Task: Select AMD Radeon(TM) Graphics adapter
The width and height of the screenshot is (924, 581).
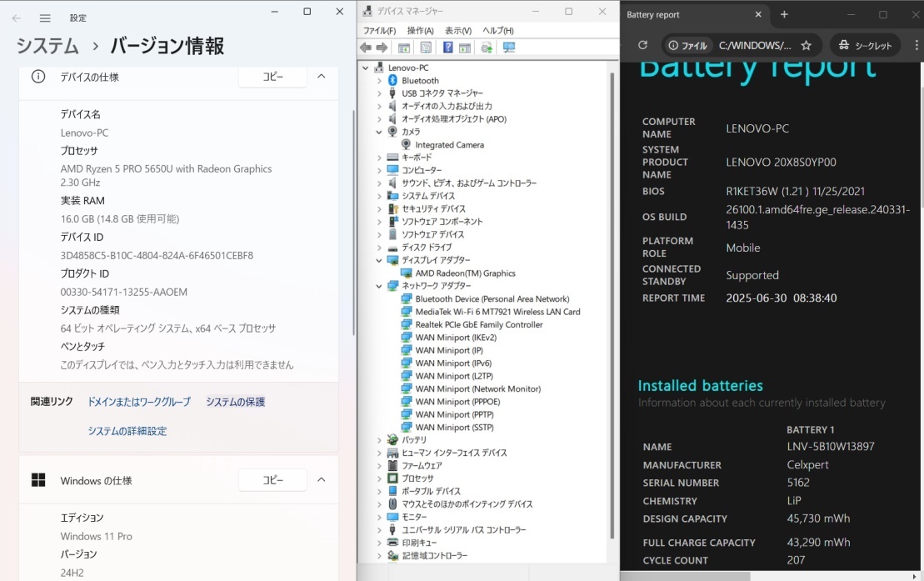Action: click(465, 273)
